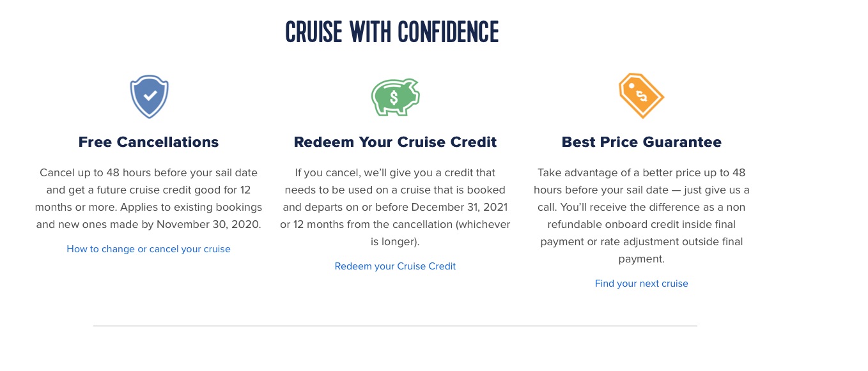Click the paragraph starting "If you cancel"
868x371 pixels.
click(395, 207)
